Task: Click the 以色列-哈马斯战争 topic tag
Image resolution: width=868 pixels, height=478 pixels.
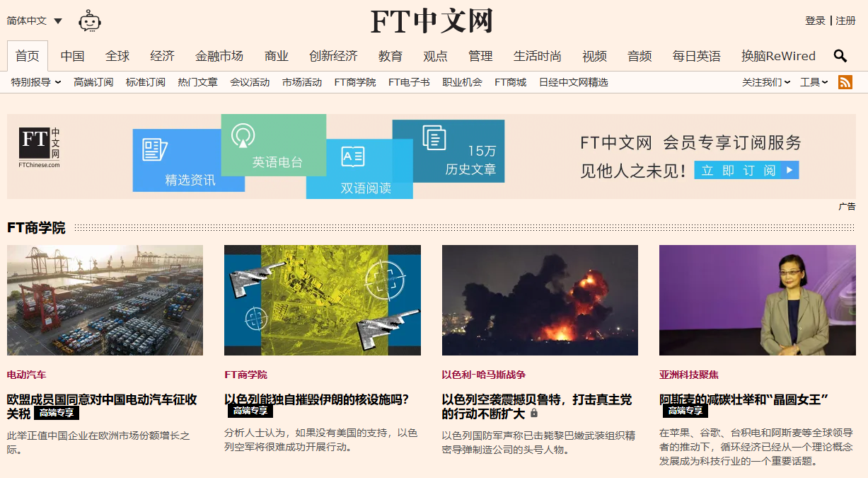Action: pyautogui.click(x=484, y=375)
